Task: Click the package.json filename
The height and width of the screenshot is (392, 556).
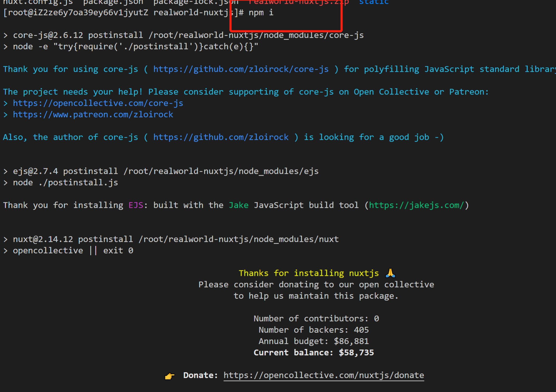Action: click(113, 2)
